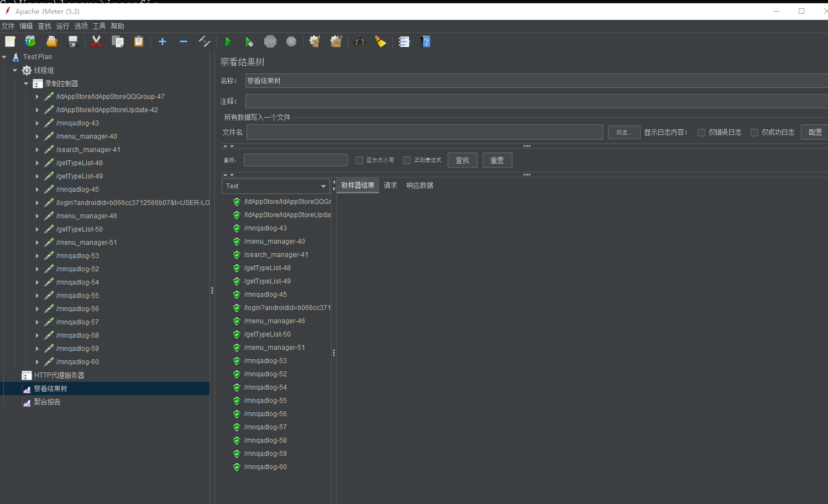The width and height of the screenshot is (828, 504).
Task: Start the test with green play icon
Action: [228, 41]
